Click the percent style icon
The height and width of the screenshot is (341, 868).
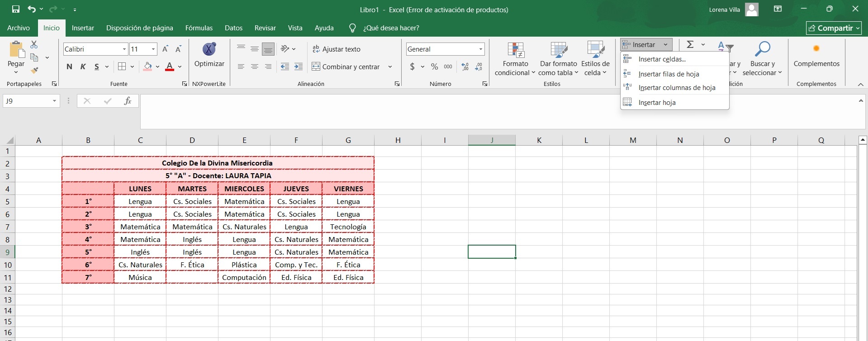pyautogui.click(x=434, y=66)
